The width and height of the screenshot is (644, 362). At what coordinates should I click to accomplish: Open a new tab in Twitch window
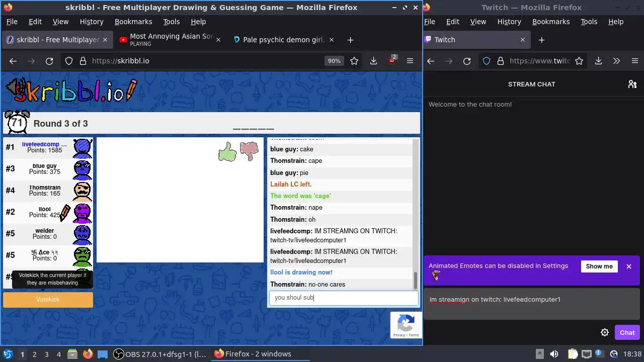click(x=541, y=40)
